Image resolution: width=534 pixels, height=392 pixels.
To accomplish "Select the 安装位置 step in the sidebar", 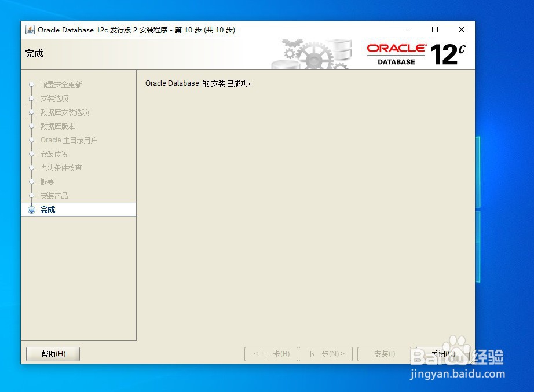I will [x=54, y=154].
